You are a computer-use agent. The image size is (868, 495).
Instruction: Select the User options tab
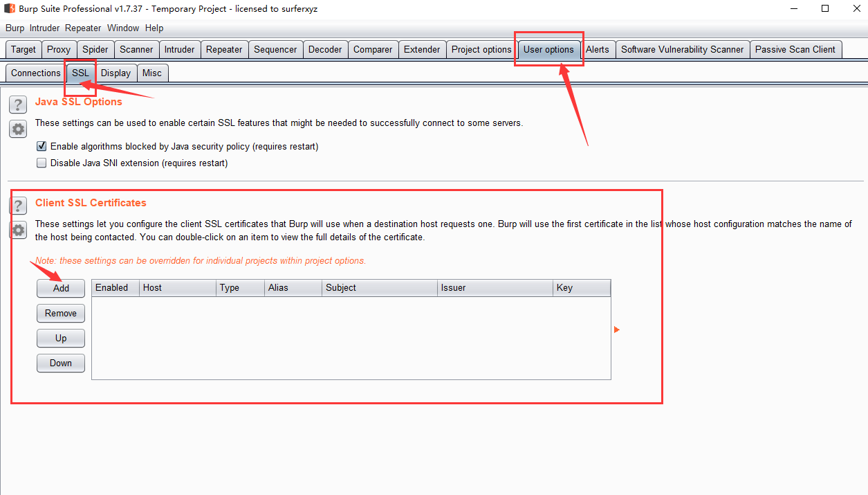[x=548, y=50]
